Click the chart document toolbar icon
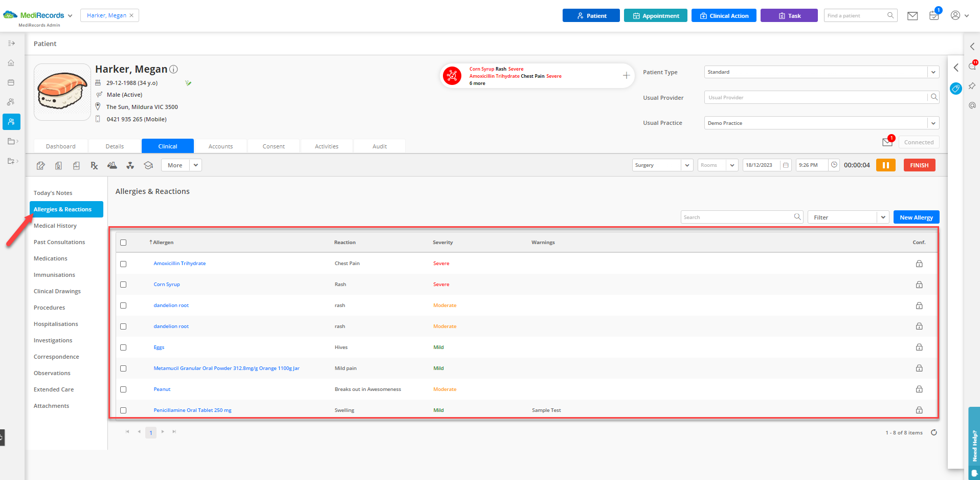The width and height of the screenshot is (980, 480). point(76,165)
